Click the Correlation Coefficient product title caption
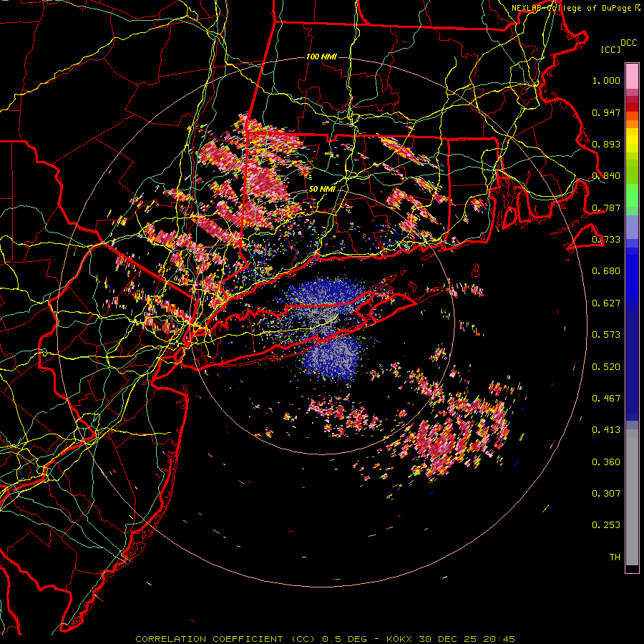This screenshot has width=644, height=644. (325, 639)
